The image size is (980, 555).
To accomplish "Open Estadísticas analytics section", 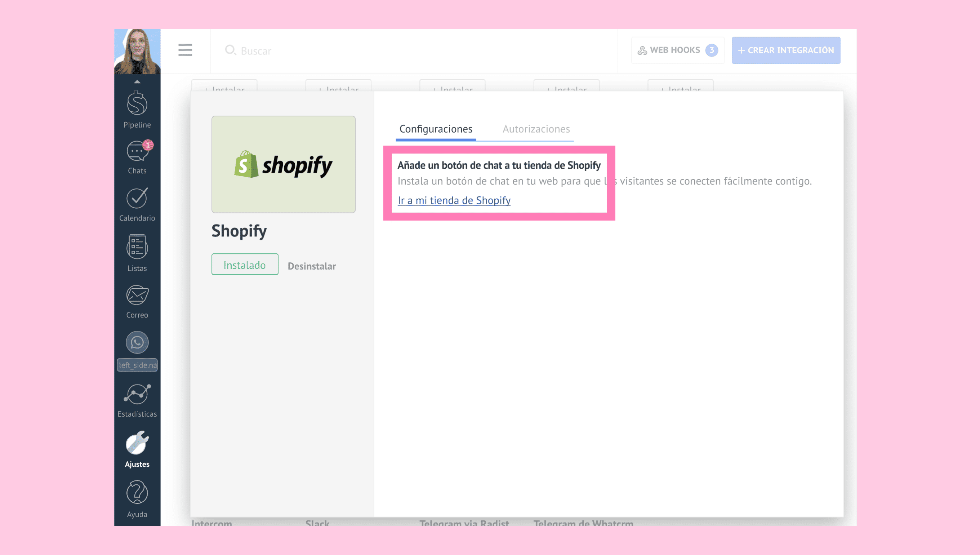I will tap(137, 400).
